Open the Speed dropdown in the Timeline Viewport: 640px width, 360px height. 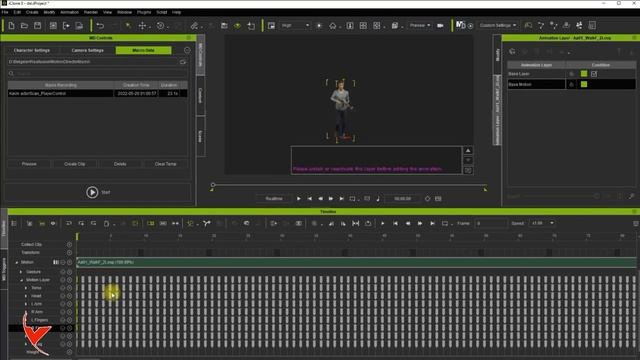tap(542, 223)
